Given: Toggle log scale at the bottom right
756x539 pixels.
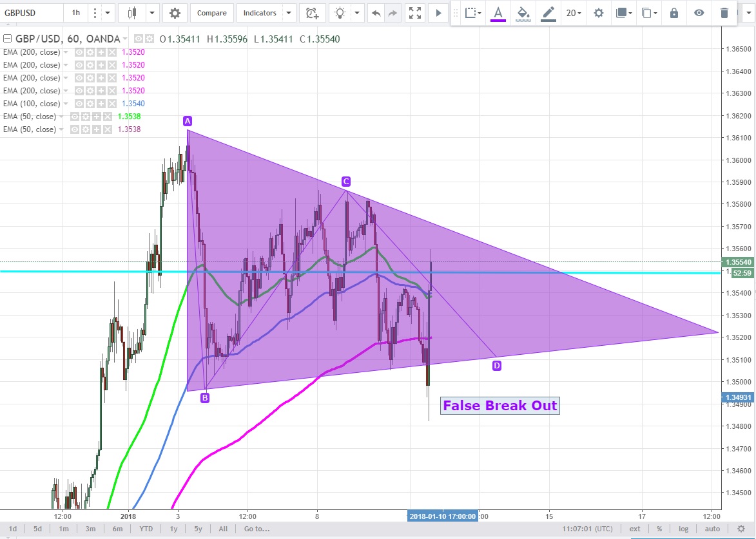Looking at the screenshot, I should [x=681, y=529].
